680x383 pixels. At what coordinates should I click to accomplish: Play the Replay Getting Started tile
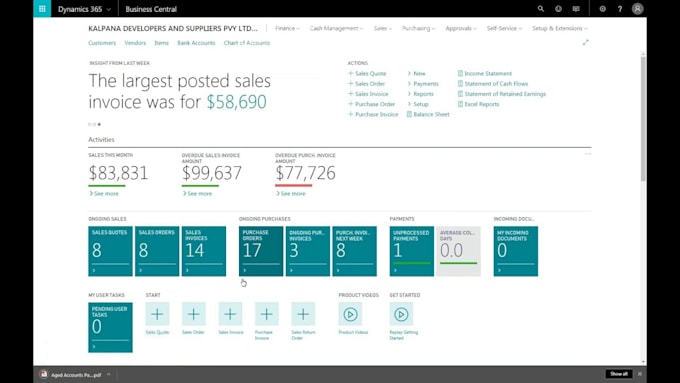(401, 314)
